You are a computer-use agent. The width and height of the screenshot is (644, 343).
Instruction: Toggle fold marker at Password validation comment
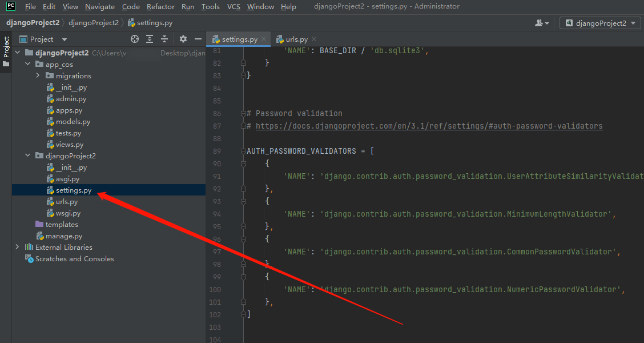(x=244, y=113)
